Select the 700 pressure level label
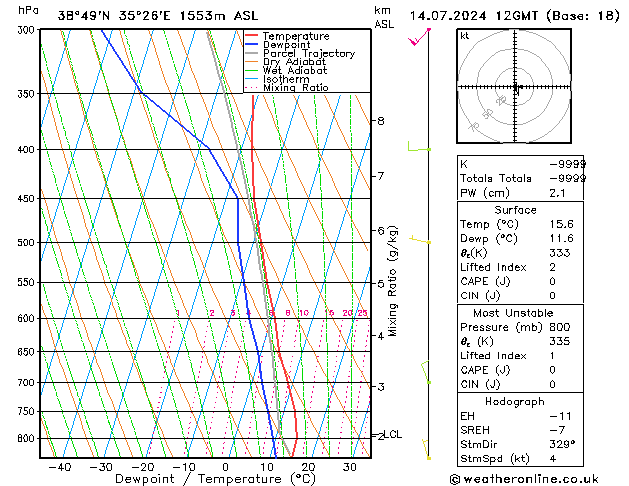 coord(28,383)
